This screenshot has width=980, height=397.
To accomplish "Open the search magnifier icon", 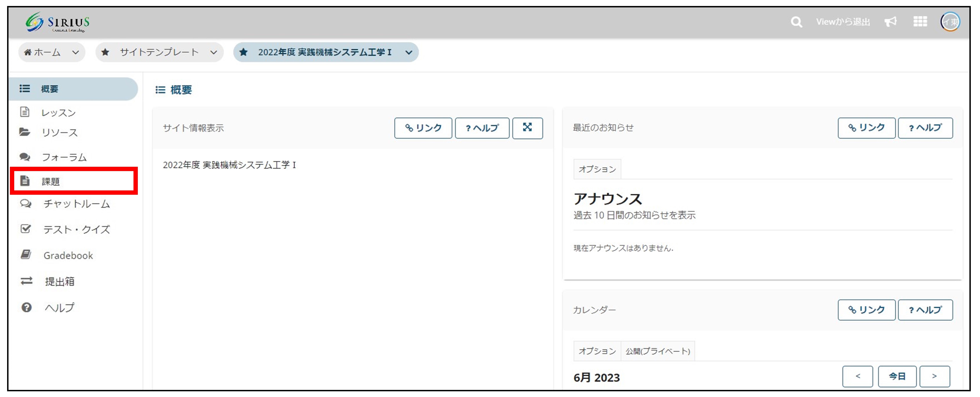I will click(x=796, y=22).
